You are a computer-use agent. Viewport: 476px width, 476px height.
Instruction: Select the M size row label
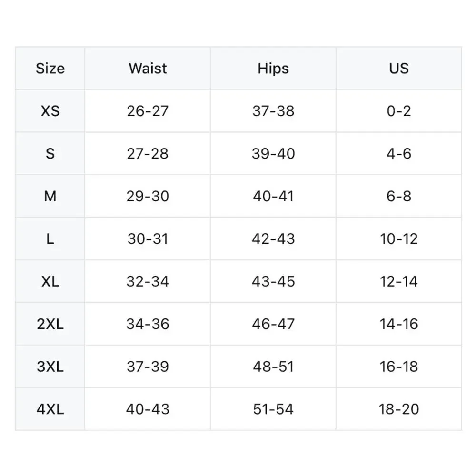(50, 196)
